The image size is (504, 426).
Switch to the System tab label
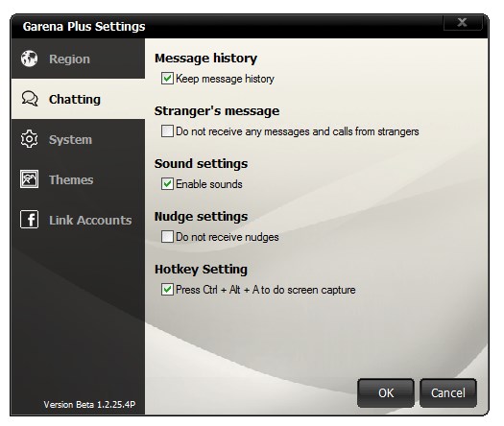pos(70,140)
